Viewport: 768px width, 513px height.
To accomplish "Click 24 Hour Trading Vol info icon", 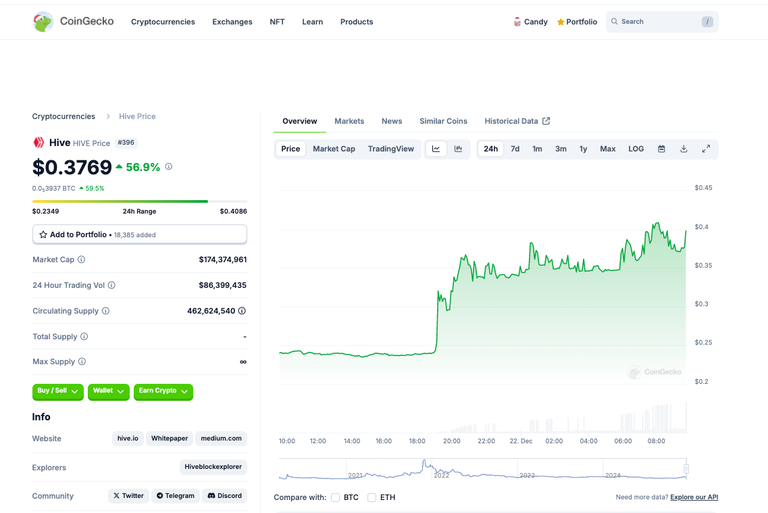I will point(112,285).
